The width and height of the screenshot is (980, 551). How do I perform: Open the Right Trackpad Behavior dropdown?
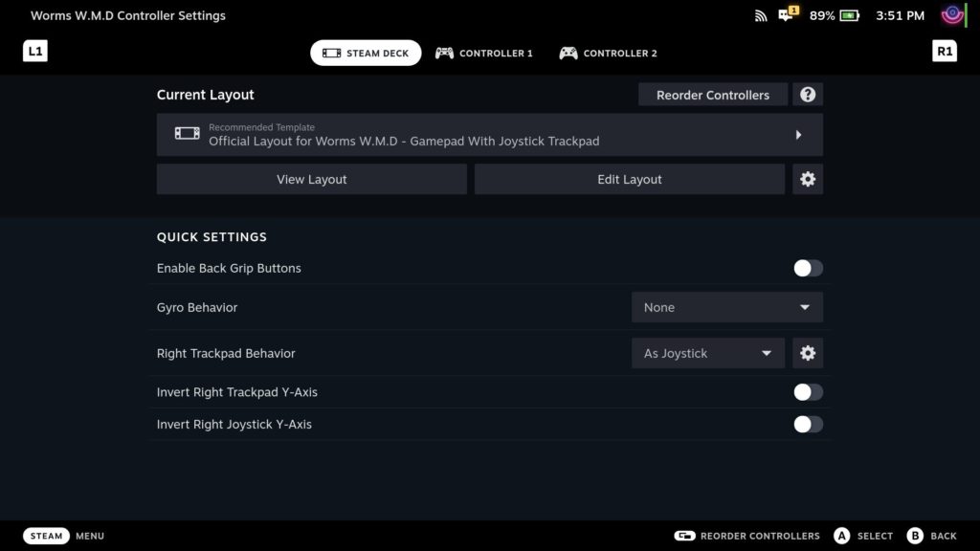click(x=707, y=353)
